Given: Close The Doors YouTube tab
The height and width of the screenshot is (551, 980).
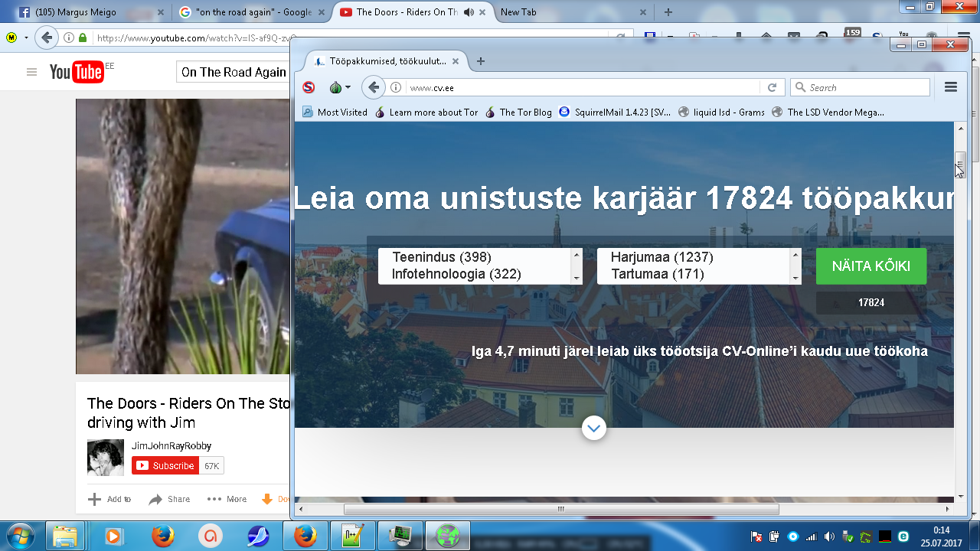Looking at the screenshot, I should coord(483,12).
